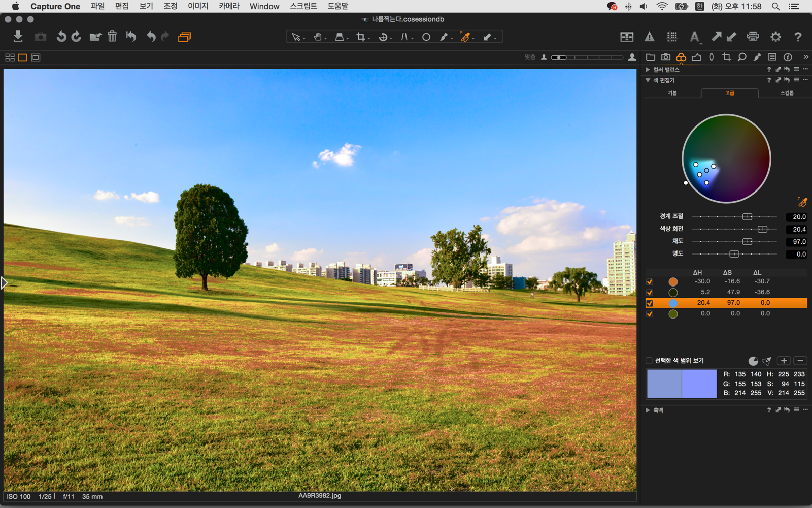Expand the 흑백 panel
812x508 pixels.
coord(648,410)
